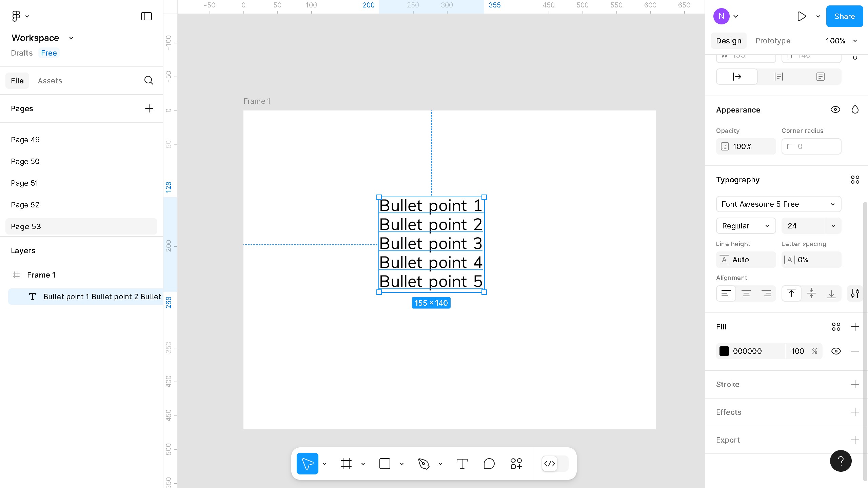Select the Comment tool
The height and width of the screenshot is (488, 868).
(x=489, y=464)
